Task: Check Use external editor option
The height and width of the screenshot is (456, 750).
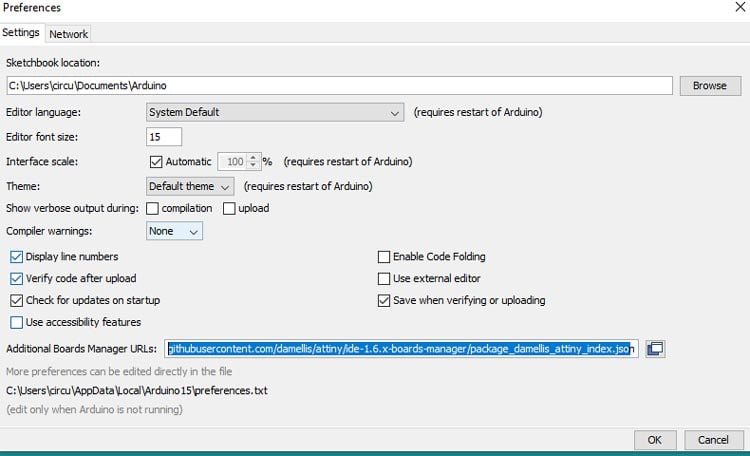Action: (384, 279)
